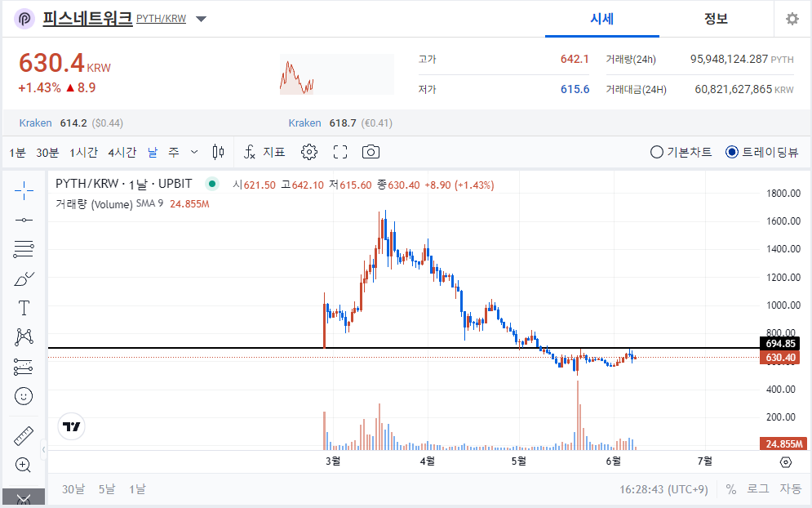Expand the extra timeframe chevron dropdown

click(193, 151)
